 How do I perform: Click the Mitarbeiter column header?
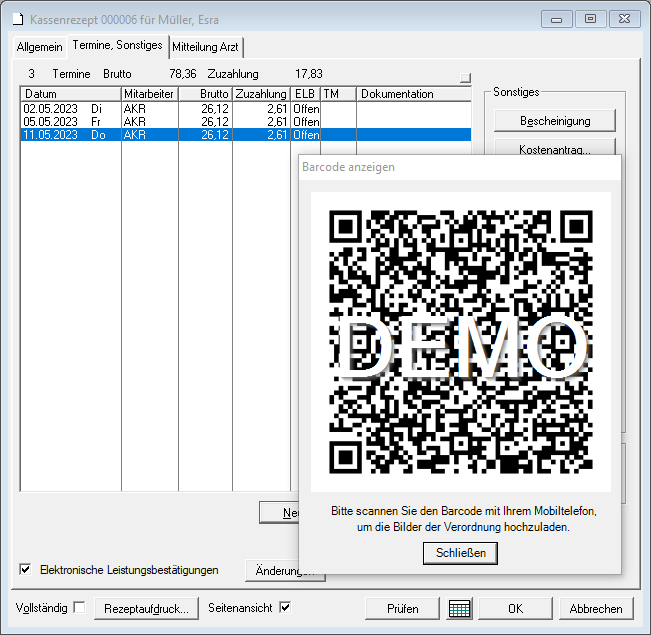coord(150,94)
